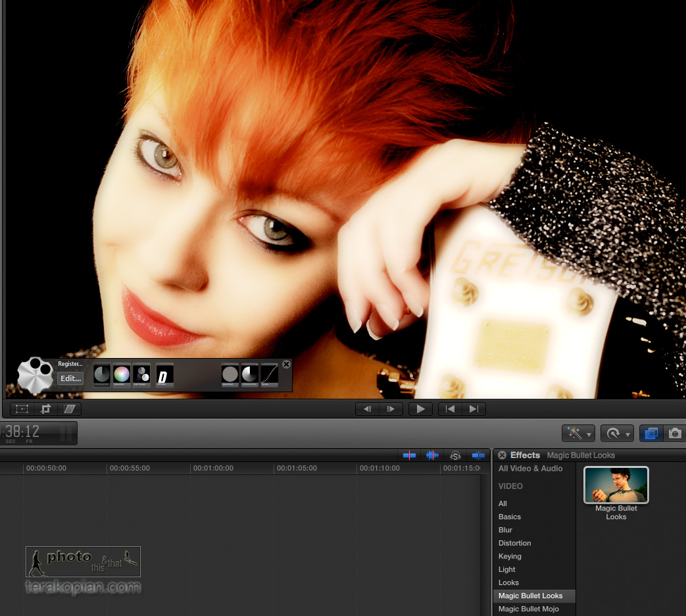Open the Photos browser camera icon
Viewport: 686px width, 616px height.
[675, 433]
